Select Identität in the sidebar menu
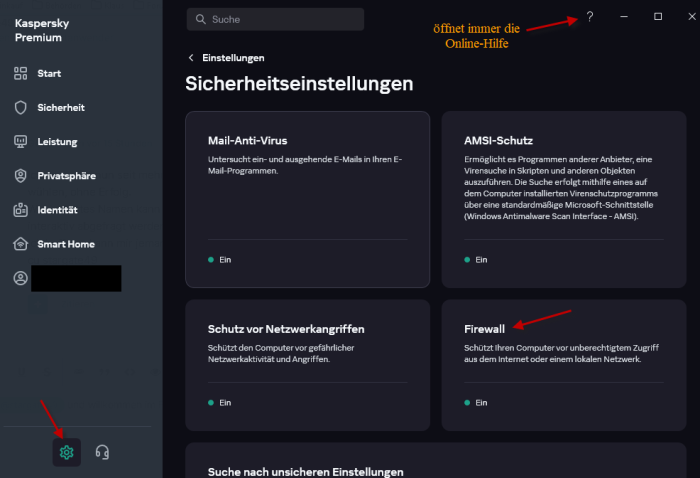 (x=57, y=210)
